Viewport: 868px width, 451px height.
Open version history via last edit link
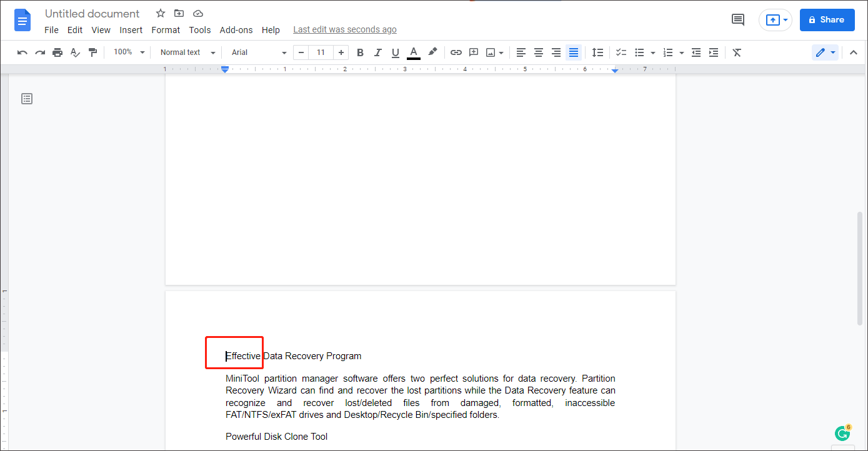click(344, 29)
